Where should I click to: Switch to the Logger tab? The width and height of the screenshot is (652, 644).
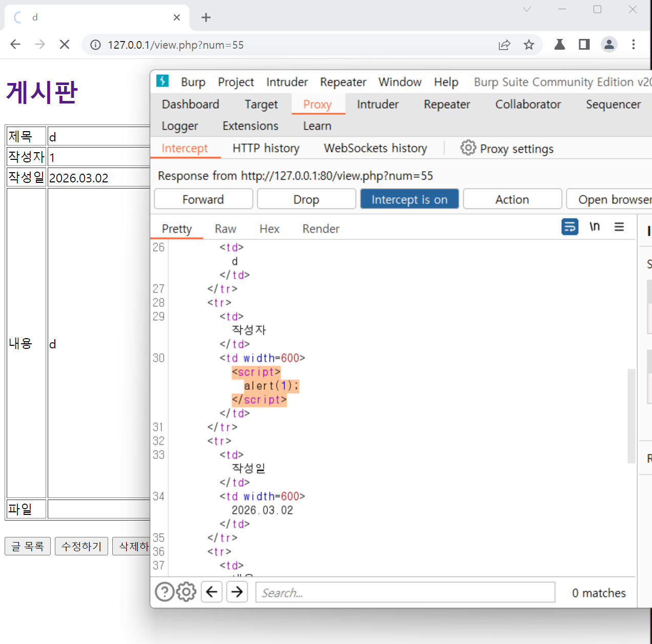point(180,126)
